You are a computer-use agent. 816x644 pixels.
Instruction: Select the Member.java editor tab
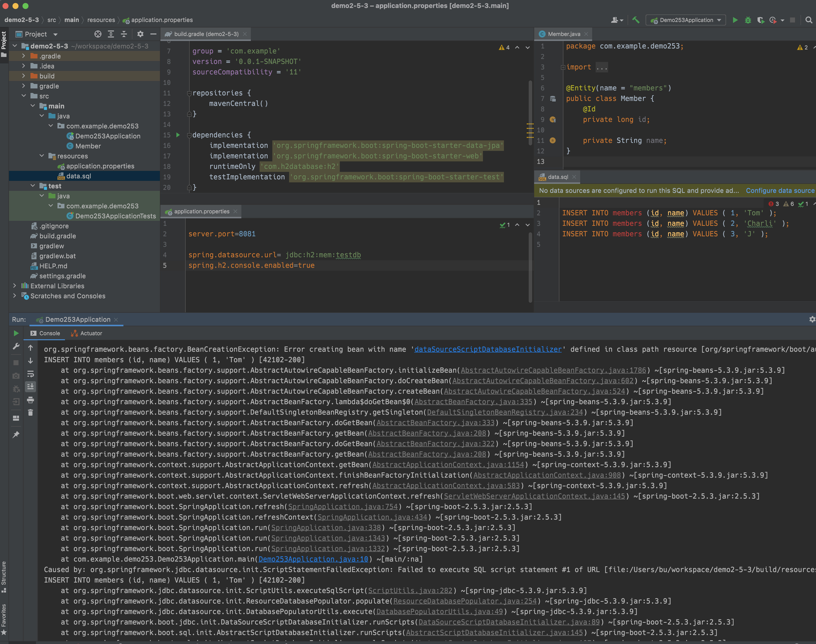coord(563,34)
